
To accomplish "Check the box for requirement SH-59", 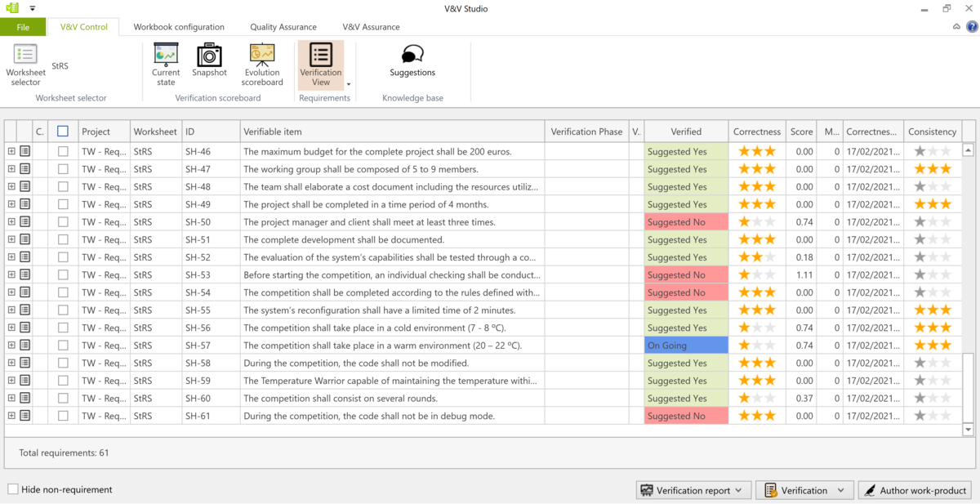I will 63,381.
